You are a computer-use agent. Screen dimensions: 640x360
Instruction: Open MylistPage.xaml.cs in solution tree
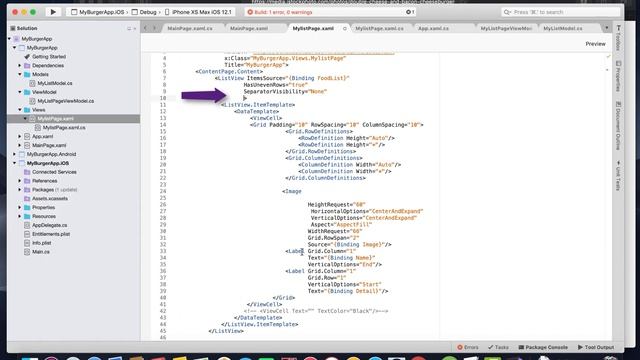64,127
